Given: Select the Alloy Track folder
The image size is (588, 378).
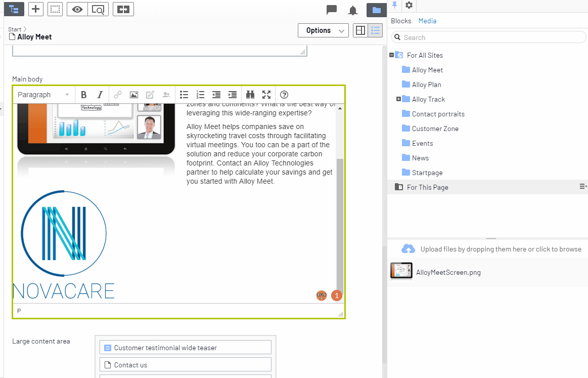Looking at the screenshot, I should click(x=428, y=99).
